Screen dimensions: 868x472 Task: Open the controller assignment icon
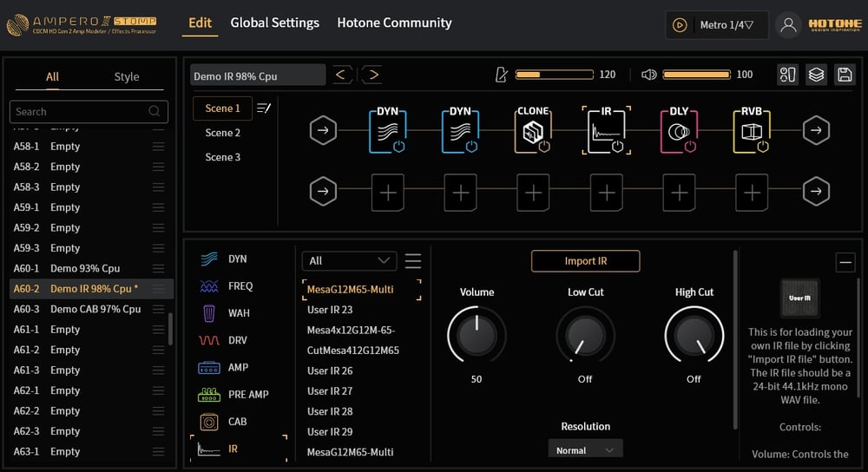coord(788,75)
